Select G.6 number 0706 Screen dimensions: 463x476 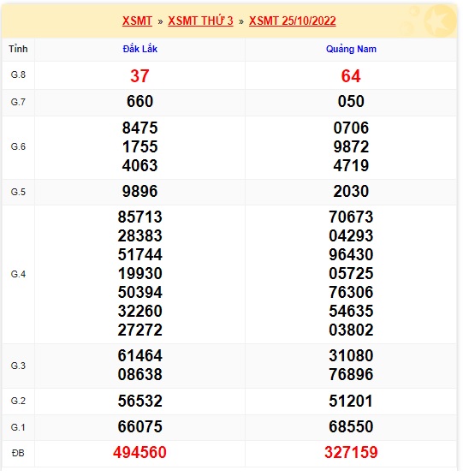tap(351, 128)
